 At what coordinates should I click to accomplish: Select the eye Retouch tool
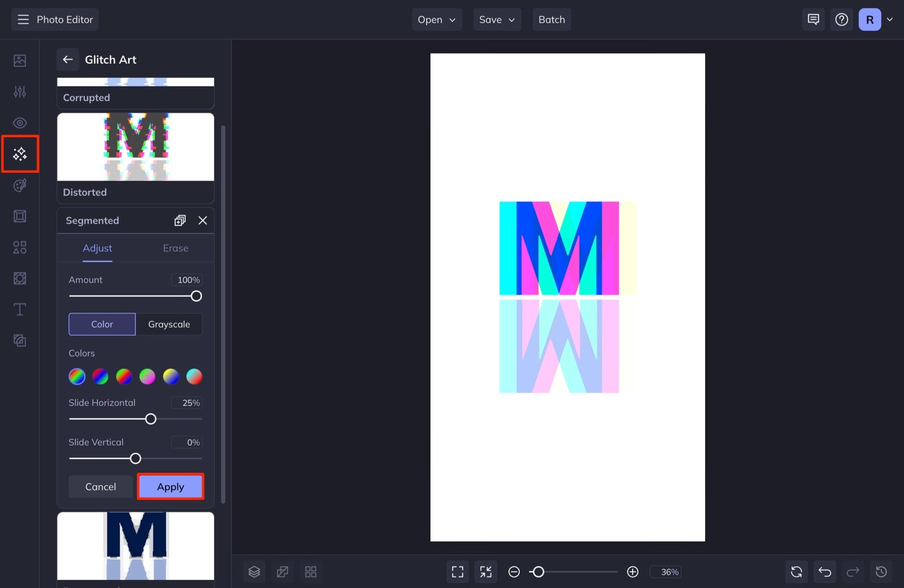coord(20,123)
